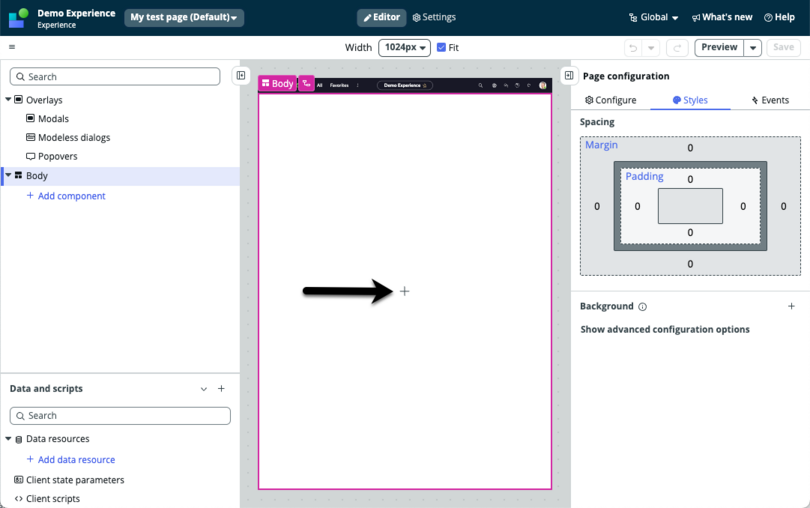Image resolution: width=810 pixels, height=508 pixels.
Task: Click the search icon in preview header
Action: pos(480,85)
